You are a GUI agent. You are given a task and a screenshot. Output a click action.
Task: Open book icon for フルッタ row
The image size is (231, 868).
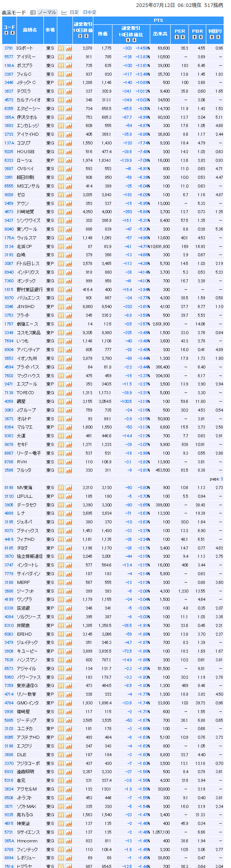pos(61,470)
